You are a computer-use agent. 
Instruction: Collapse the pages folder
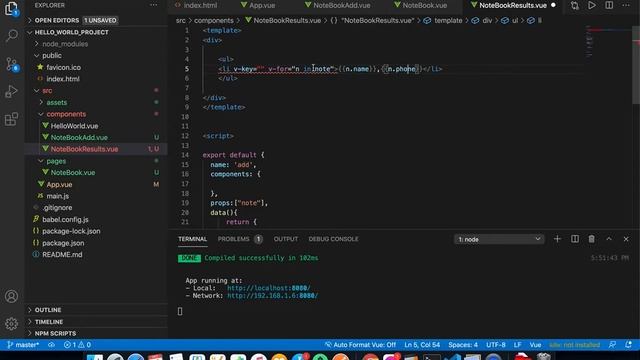pyautogui.click(x=56, y=161)
